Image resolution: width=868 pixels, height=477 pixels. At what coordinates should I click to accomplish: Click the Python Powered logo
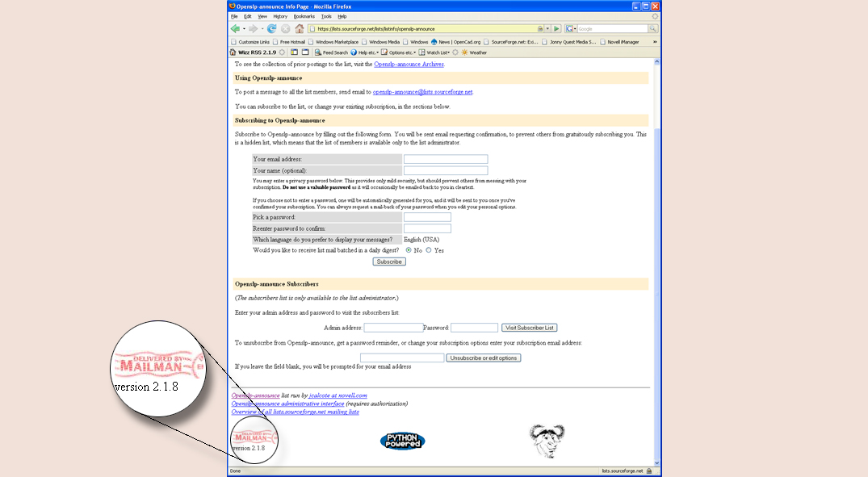click(x=402, y=441)
